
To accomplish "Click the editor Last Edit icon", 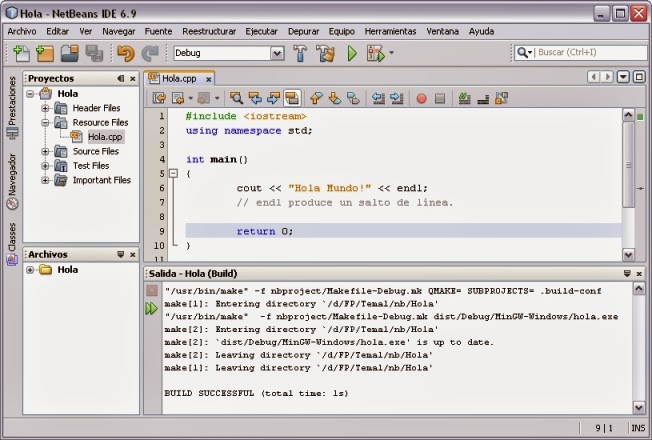I will pyautogui.click(x=159, y=98).
